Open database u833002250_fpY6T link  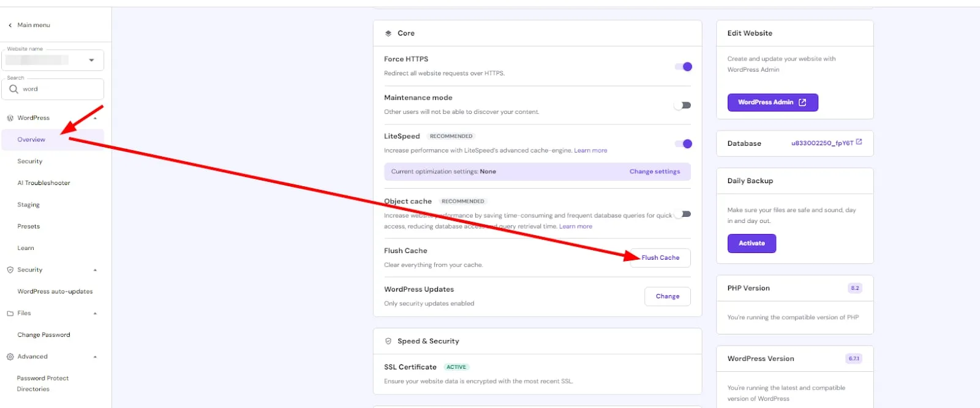(822, 143)
